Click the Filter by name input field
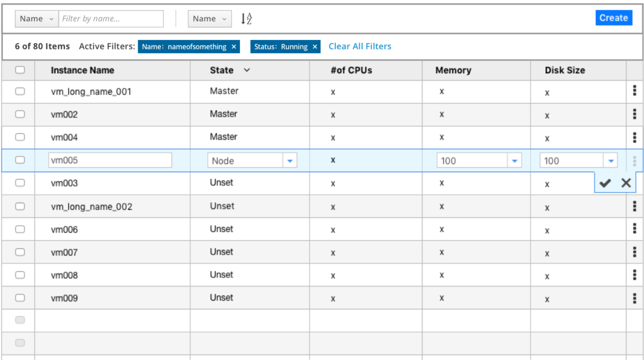 point(111,19)
